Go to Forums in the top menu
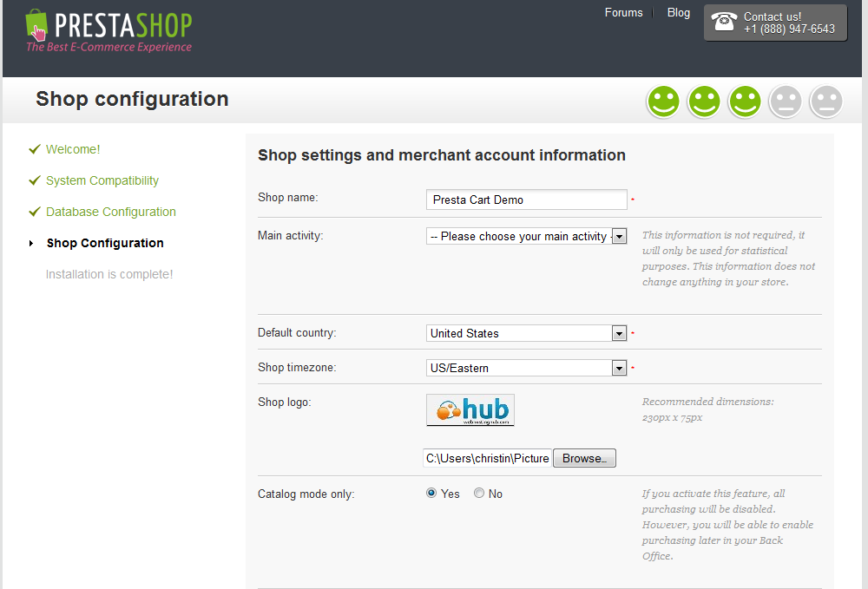868x589 pixels. [623, 13]
